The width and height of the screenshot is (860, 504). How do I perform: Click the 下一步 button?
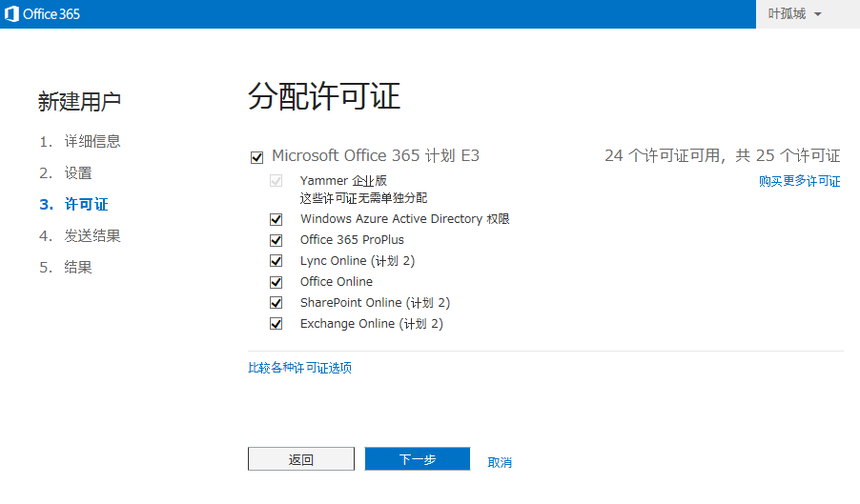click(417, 459)
